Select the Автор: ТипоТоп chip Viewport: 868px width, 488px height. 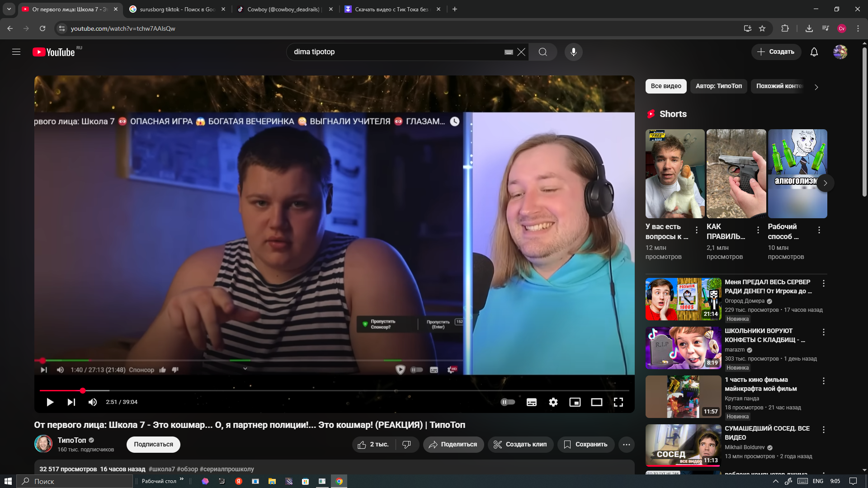[719, 86]
